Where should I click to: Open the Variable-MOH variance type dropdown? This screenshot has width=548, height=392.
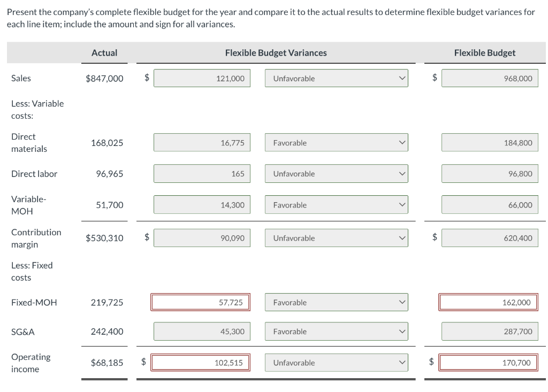pyautogui.click(x=336, y=205)
